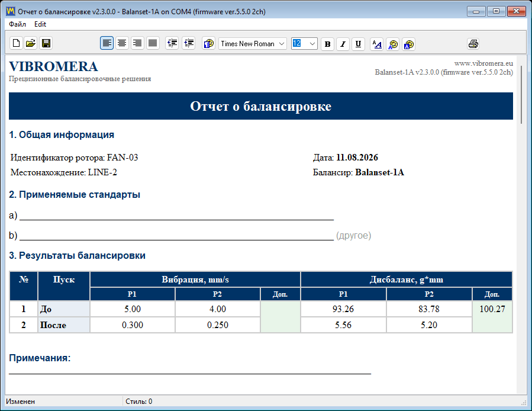Viewport: 532px width, 411px height.
Task: Create a new report document
Action: pos(16,43)
